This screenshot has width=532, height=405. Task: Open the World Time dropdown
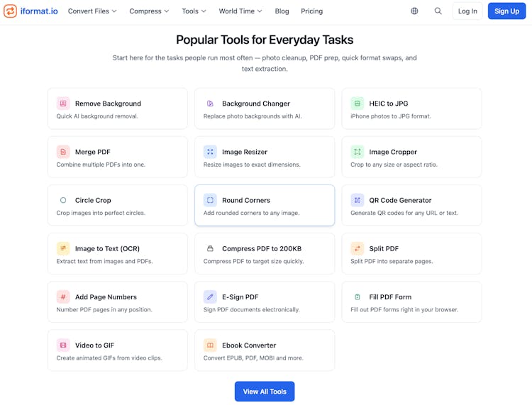pos(240,11)
